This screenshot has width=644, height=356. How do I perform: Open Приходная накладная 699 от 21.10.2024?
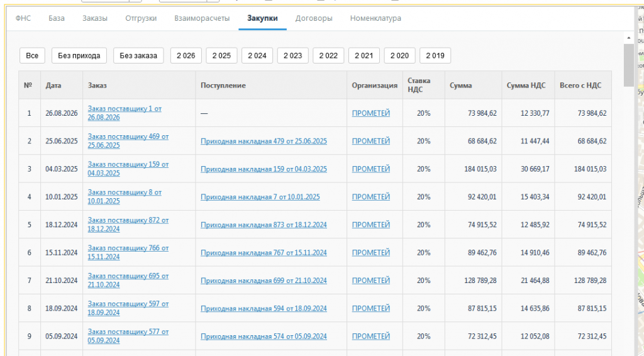264,281
